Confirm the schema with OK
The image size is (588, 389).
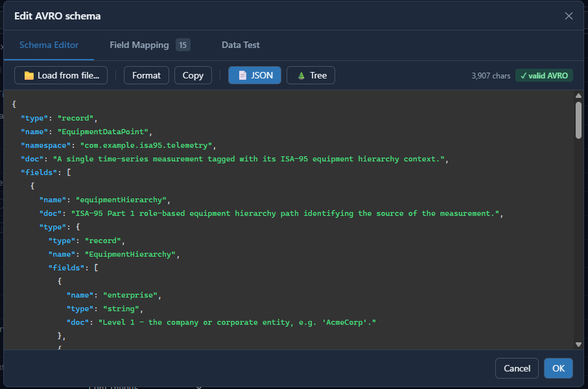click(x=558, y=368)
